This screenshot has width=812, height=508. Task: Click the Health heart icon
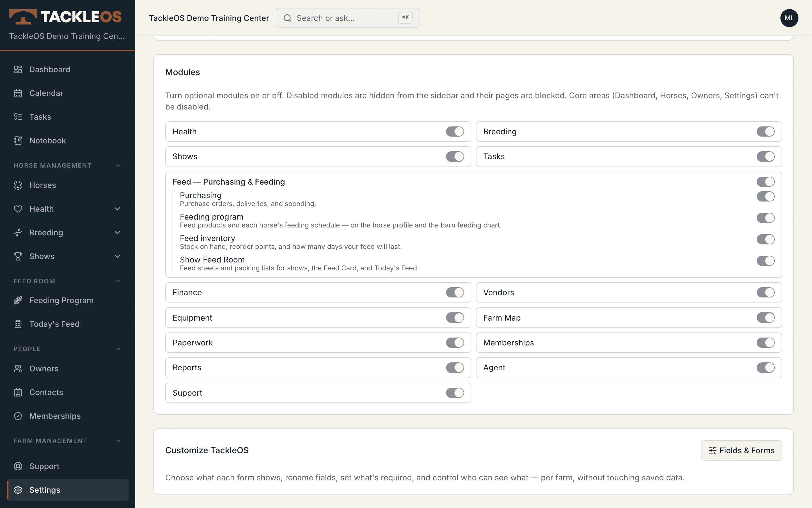pyautogui.click(x=18, y=209)
